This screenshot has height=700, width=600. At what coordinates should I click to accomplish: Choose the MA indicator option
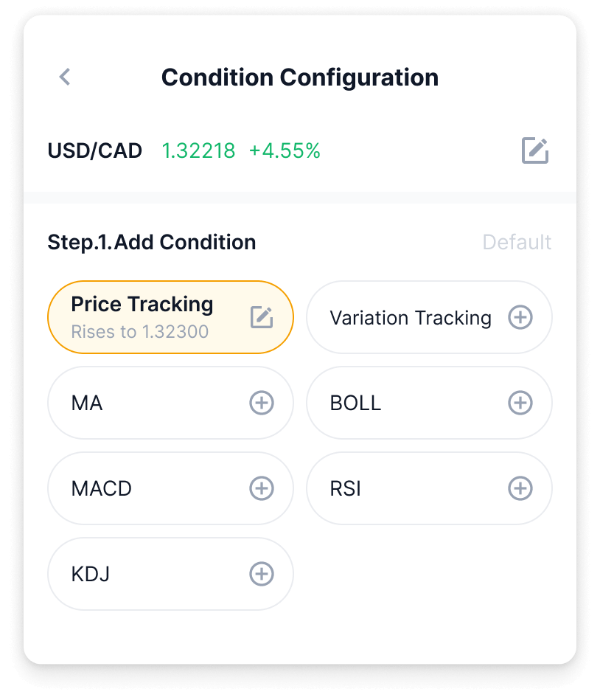(x=87, y=403)
